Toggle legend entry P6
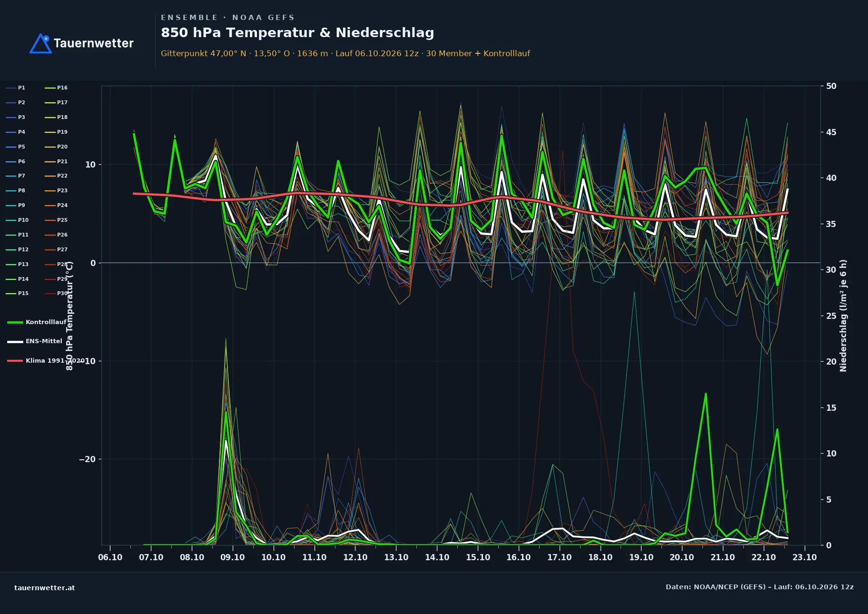Viewport: 868px width, 614px height. pos(15,161)
